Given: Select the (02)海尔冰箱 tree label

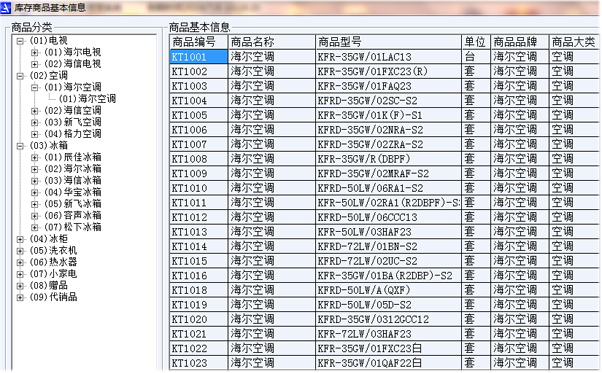Looking at the screenshot, I should tap(73, 169).
